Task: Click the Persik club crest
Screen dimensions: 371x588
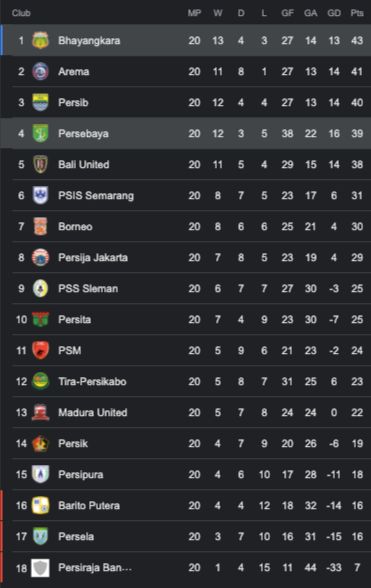Action: pos(40,443)
